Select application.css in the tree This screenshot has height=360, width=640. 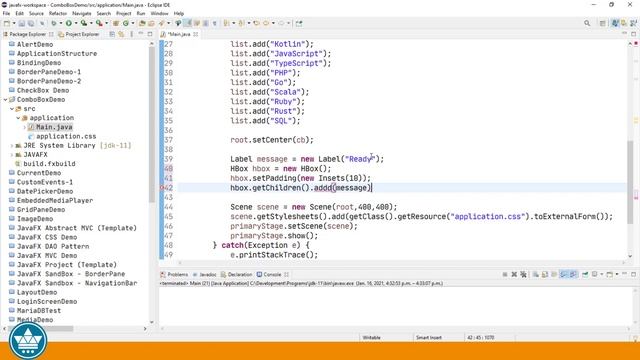(x=66, y=136)
